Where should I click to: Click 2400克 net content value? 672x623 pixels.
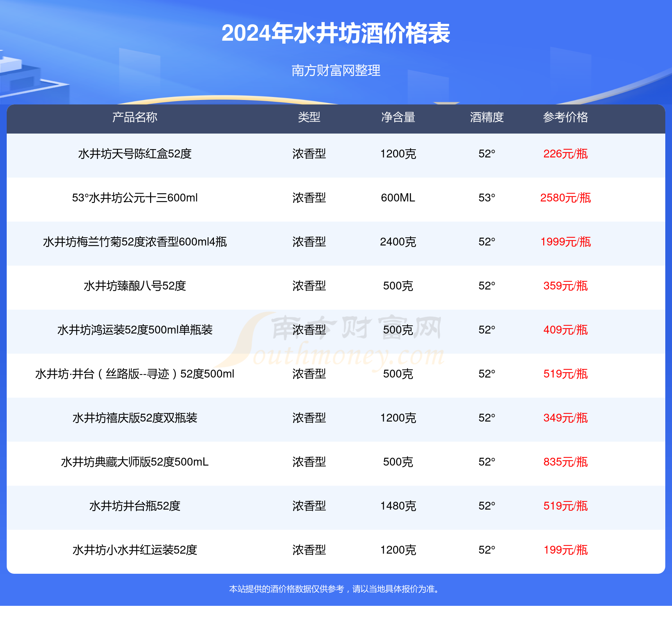(398, 242)
